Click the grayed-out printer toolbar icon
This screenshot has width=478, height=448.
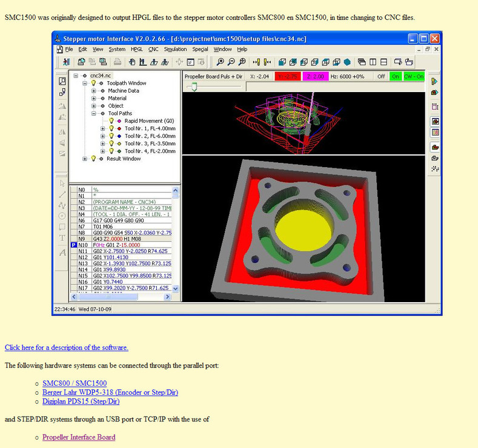point(118,62)
